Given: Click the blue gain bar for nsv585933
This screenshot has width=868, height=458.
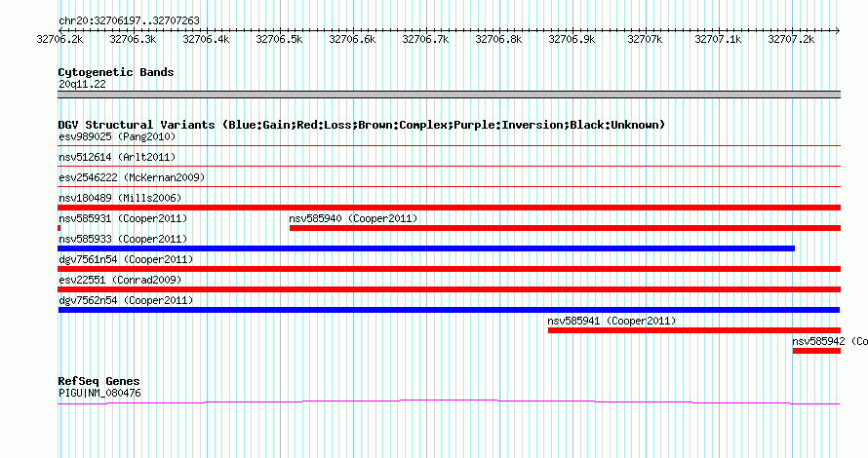Looking at the screenshot, I should 426,248.
